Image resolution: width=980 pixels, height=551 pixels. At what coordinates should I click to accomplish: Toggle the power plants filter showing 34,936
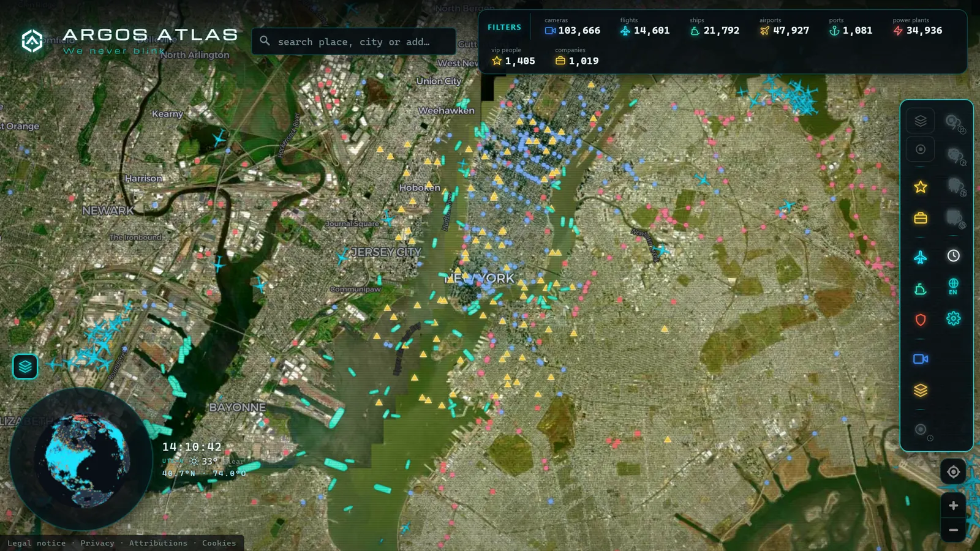[918, 26]
